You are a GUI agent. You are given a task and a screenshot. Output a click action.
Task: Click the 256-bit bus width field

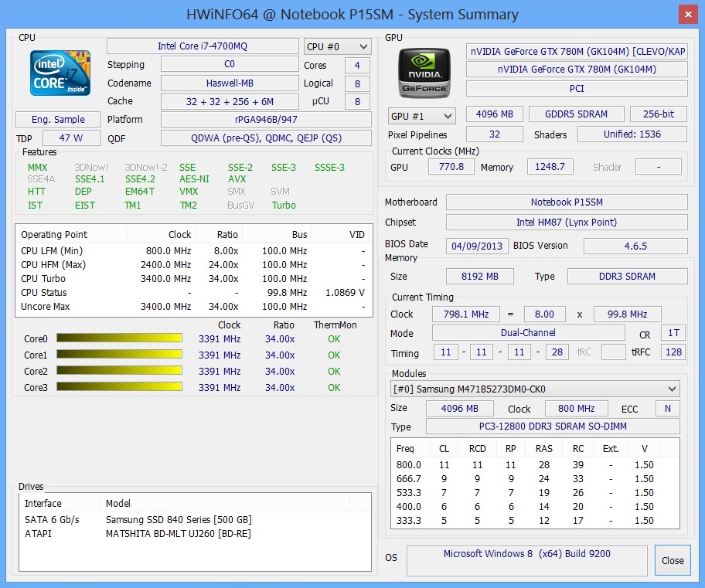click(659, 114)
